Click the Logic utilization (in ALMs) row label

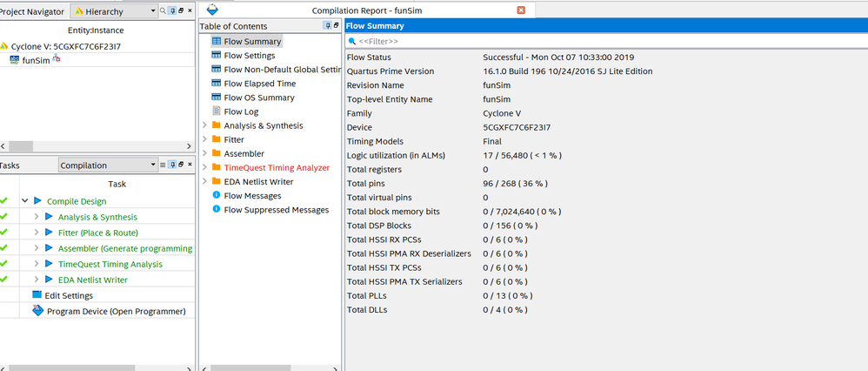tap(396, 155)
